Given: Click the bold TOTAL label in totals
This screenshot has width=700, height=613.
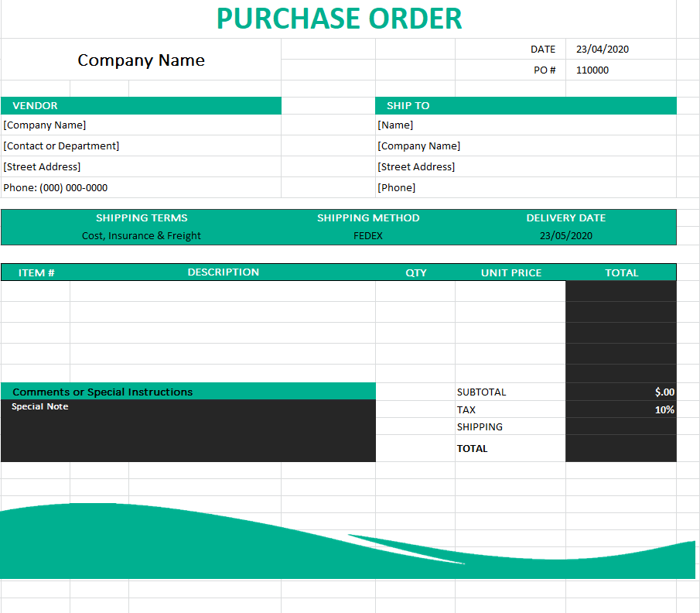Looking at the screenshot, I should tap(472, 448).
